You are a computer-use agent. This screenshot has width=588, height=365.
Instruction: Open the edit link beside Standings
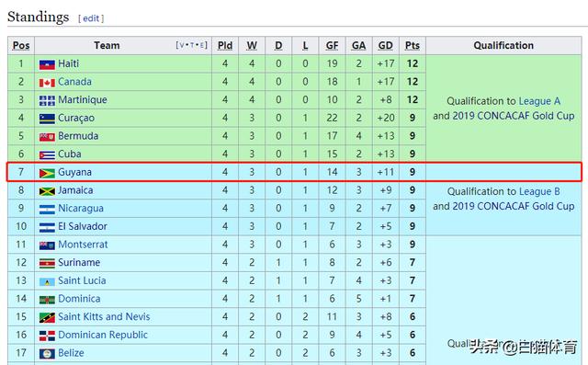point(91,18)
